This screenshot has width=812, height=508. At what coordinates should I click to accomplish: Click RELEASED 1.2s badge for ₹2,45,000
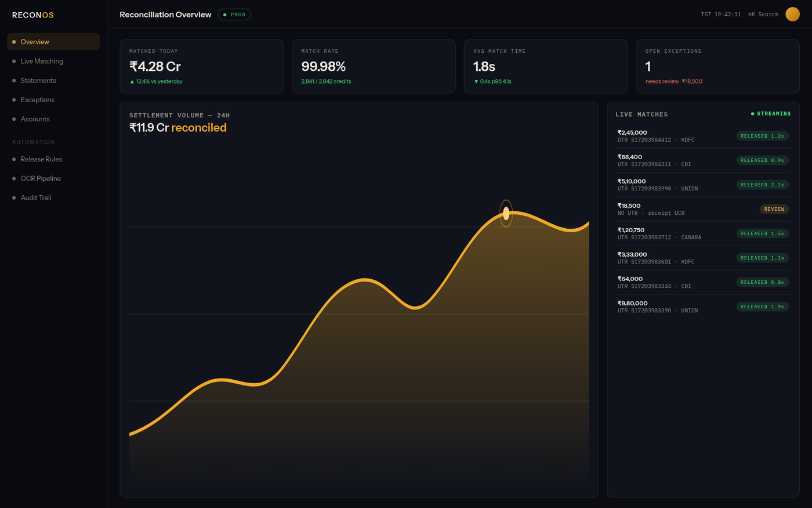(762, 136)
